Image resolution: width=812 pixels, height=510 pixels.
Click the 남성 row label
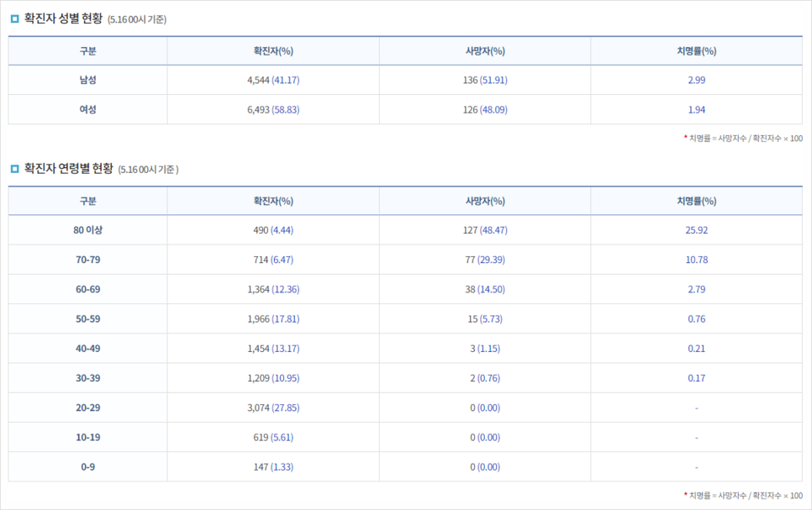pyautogui.click(x=87, y=80)
